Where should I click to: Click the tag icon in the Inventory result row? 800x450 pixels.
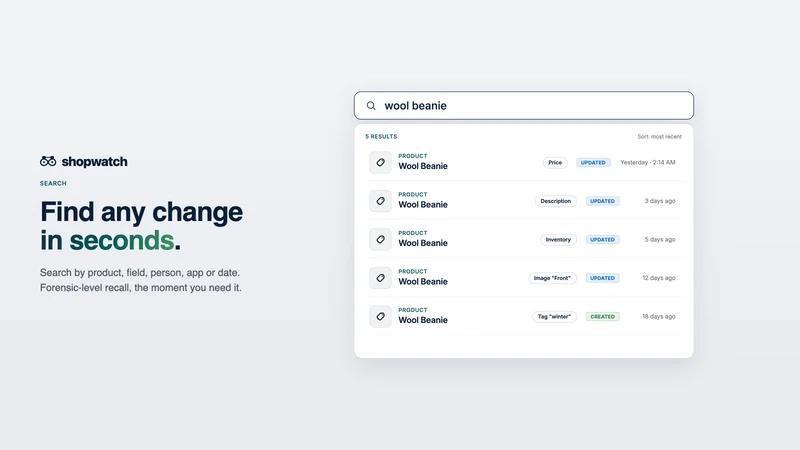tap(380, 239)
